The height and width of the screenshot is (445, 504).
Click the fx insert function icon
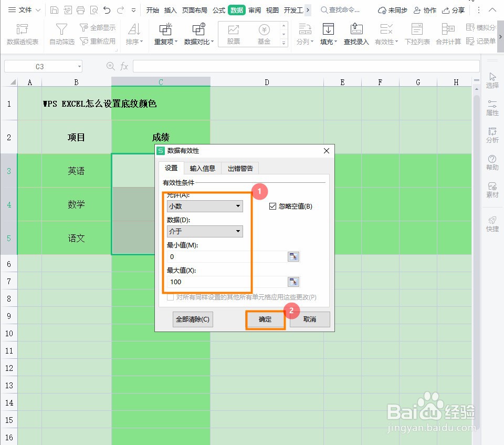124,67
